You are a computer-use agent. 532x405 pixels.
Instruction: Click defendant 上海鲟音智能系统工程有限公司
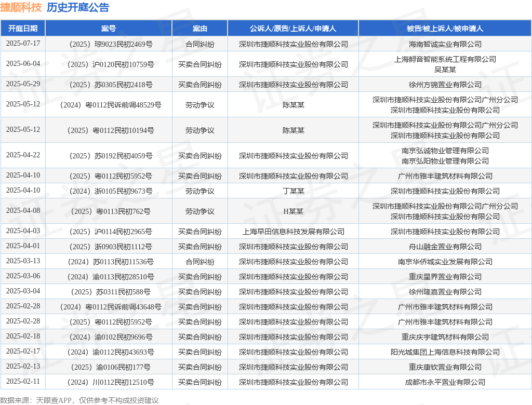(445, 59)
